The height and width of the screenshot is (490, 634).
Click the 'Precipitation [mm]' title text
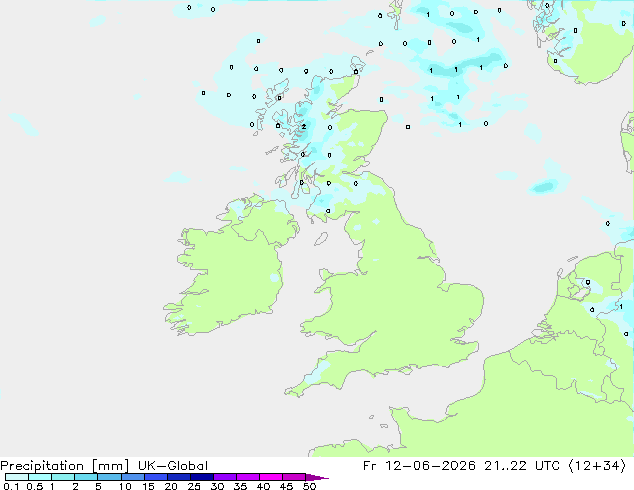click(65, 466)
